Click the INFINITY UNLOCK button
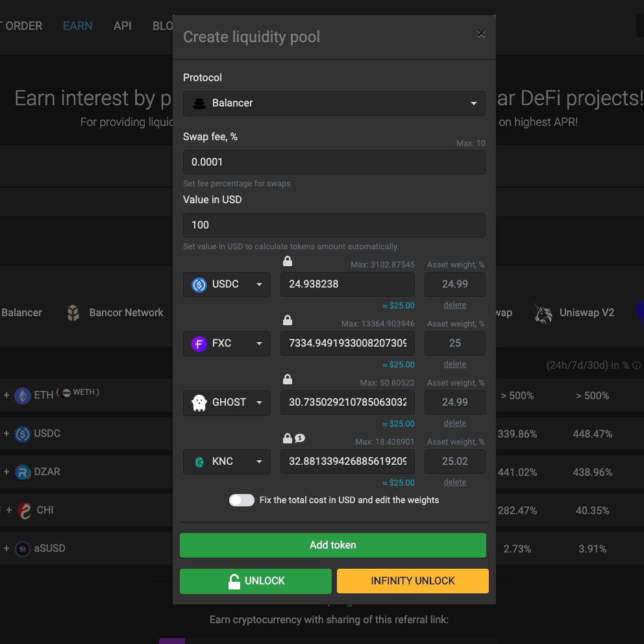The image size is (644, 644). click(413, 581)
